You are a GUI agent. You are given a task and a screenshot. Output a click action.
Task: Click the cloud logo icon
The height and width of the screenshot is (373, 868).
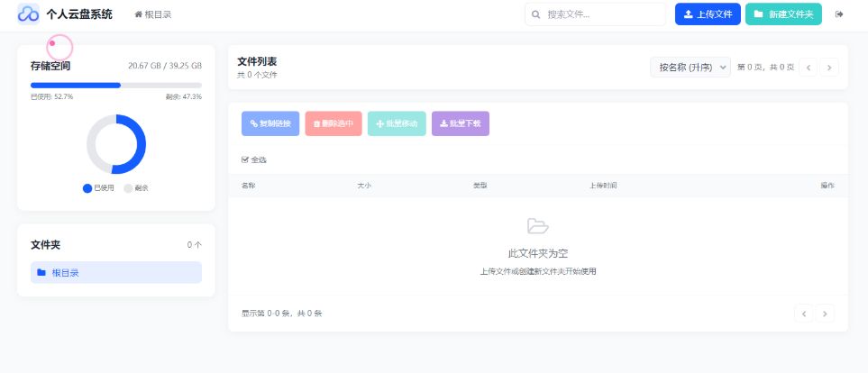tap(28, 14)
